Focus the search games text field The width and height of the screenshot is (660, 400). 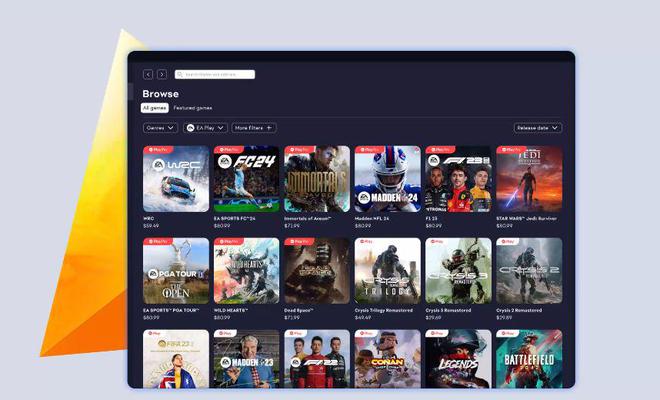215,75
